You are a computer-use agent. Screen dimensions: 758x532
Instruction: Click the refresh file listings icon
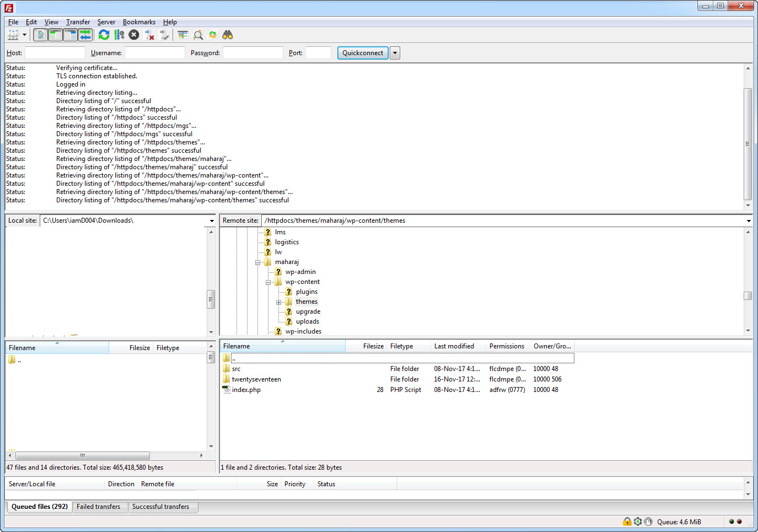tap(104, 35)
